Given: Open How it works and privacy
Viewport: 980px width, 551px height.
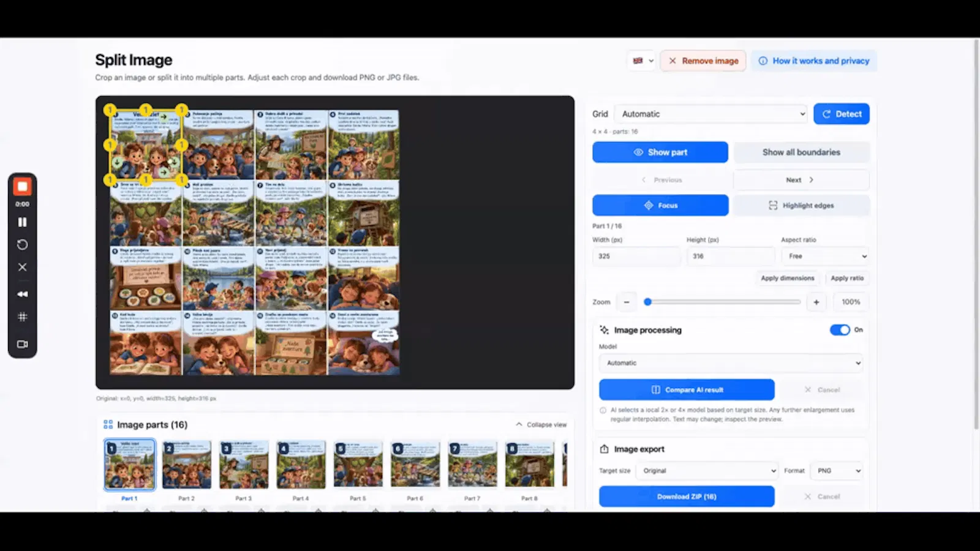Looking at the screenshot, I should tap(814, 61).
